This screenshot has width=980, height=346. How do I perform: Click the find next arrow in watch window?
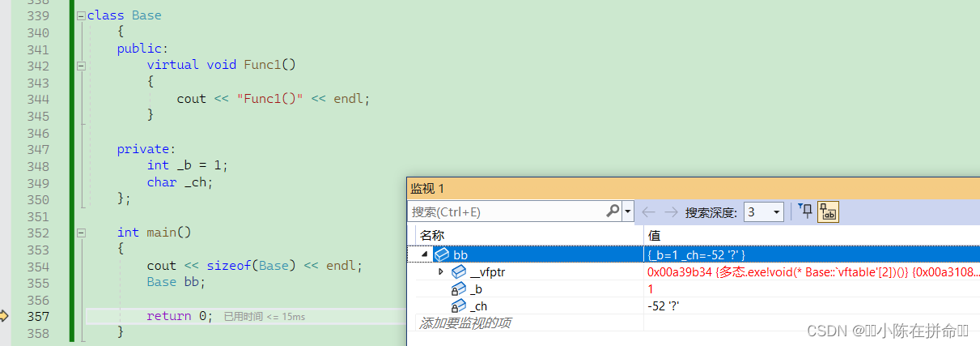pos(671,212)
